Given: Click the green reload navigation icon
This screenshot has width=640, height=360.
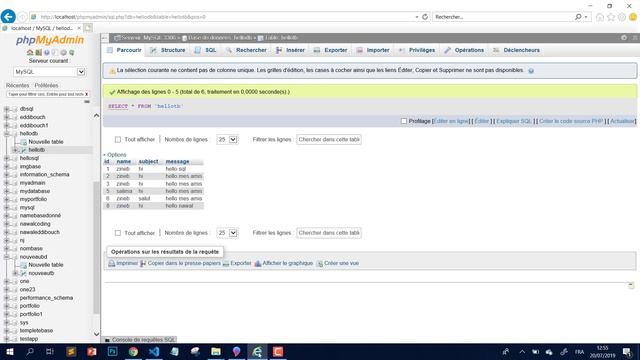Looking at the screenshot, I should [x=72, y=53].
